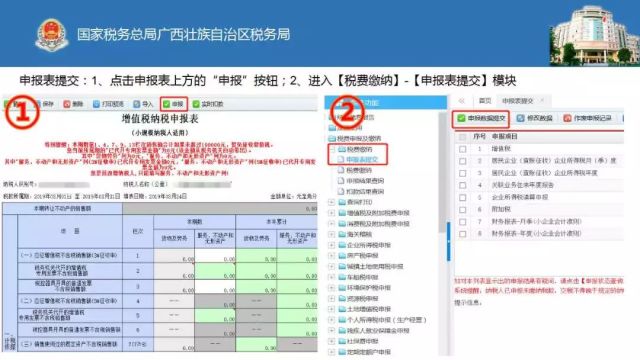Expand the 个人所得税申报（生产经营）node

pos(331,320)
